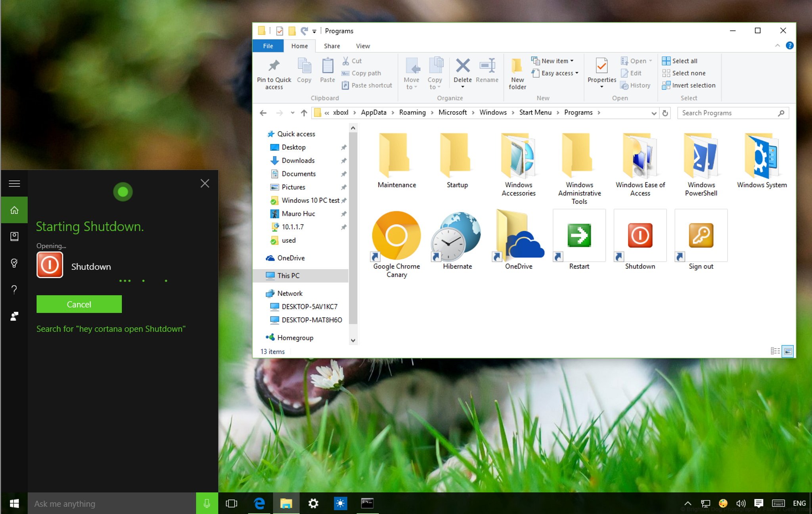Click AppData in the address path
Screen dimensions: 812x514
point(373,113)
